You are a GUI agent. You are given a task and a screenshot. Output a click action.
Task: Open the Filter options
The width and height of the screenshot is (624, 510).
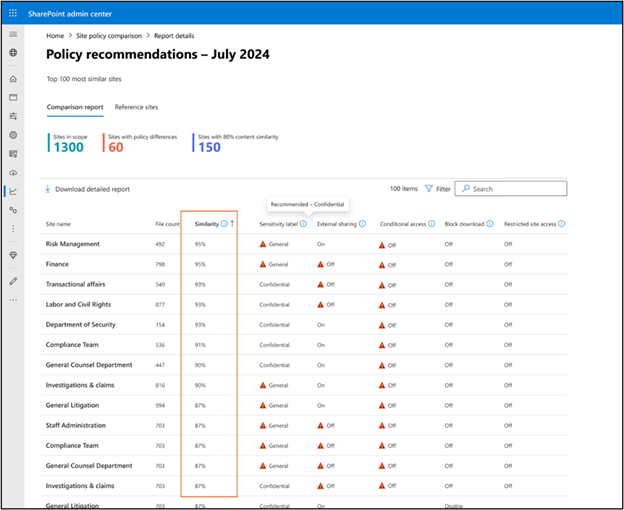coord(437,189)
